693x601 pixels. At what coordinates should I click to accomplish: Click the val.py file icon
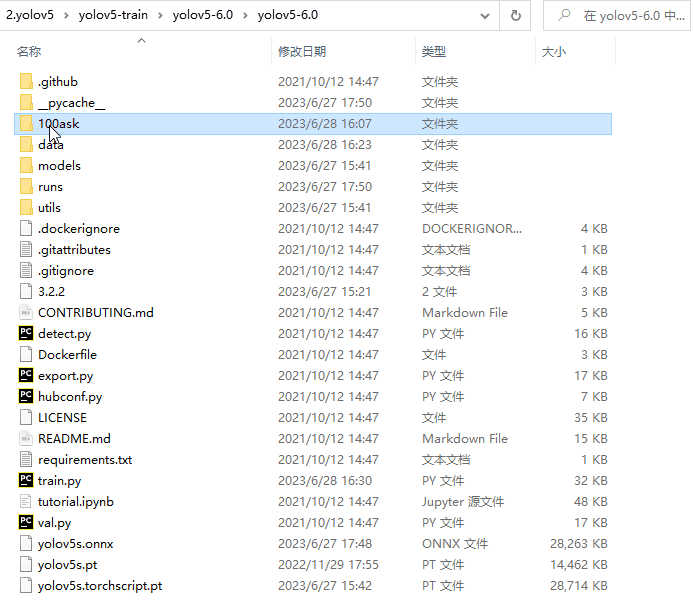pyautogui.click(x=26, y=522)
